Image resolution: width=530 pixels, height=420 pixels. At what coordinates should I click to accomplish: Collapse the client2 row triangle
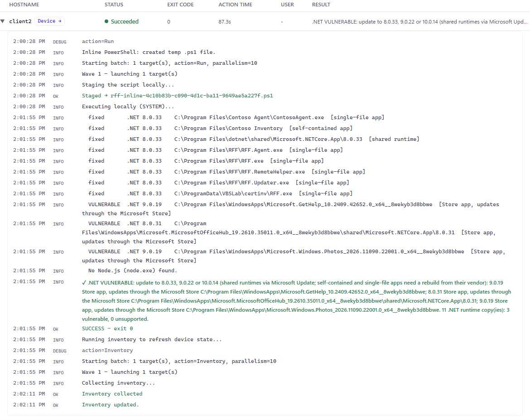tap(3, 21)
